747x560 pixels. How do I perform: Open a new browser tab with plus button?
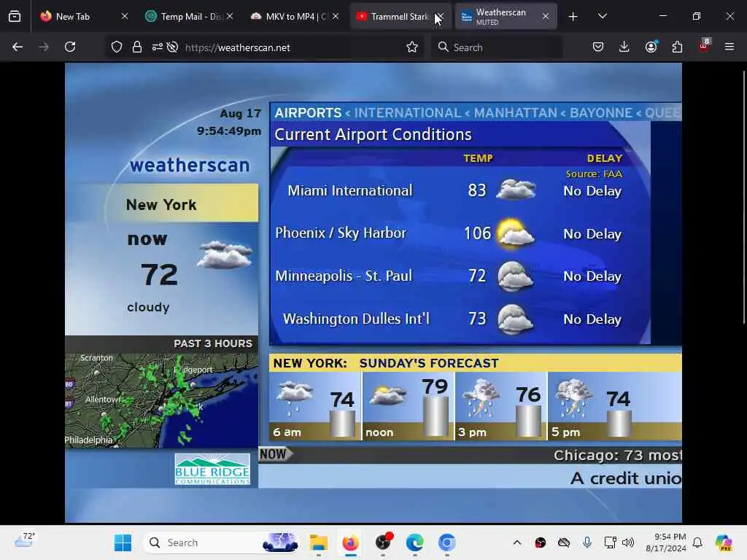tap(573, 17)
